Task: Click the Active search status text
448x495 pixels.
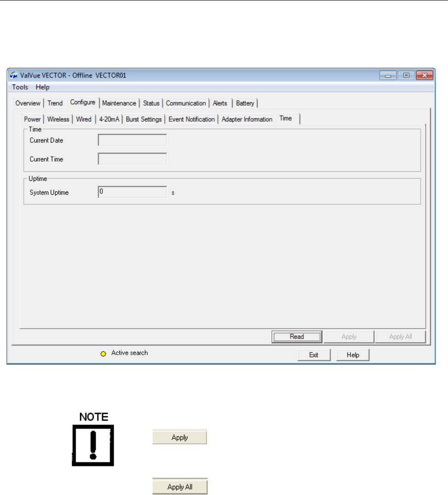Action: 130,353
